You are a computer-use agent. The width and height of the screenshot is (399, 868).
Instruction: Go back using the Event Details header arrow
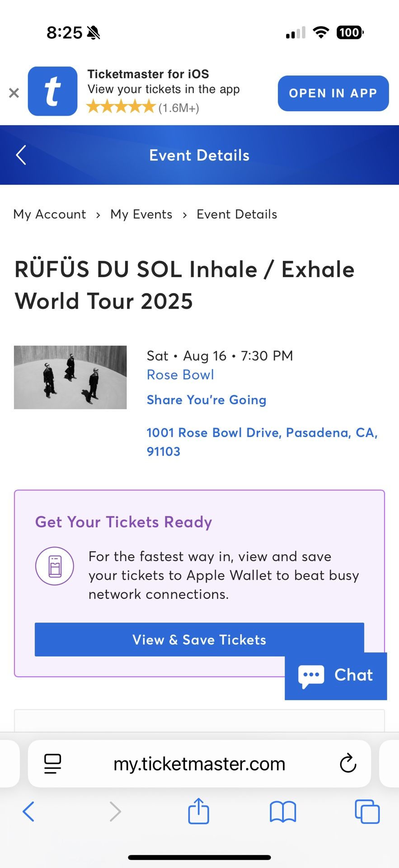(21, 155)
